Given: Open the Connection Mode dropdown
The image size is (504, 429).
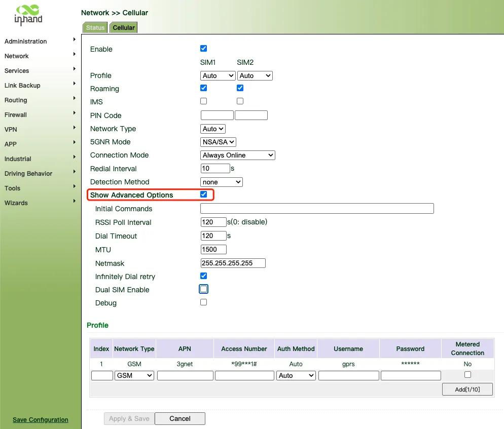Looking at the screenshot, I should [237, 155].
